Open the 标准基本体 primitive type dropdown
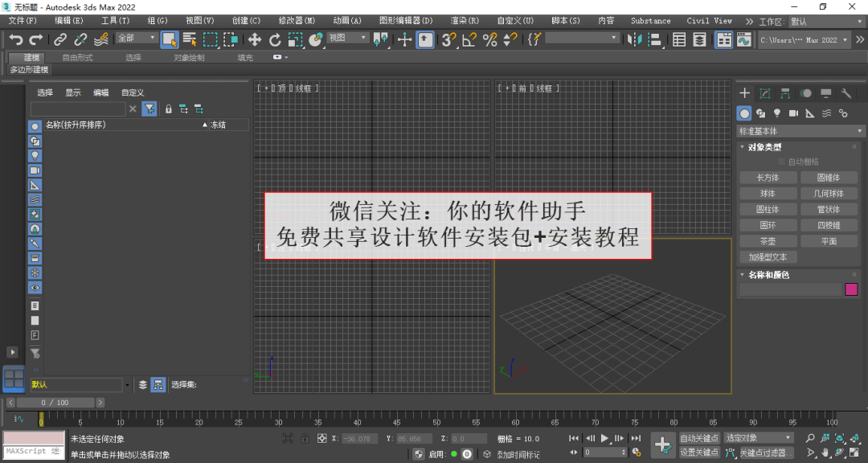The height and width of the screenshot is (463, 868). tap(800, 131)
